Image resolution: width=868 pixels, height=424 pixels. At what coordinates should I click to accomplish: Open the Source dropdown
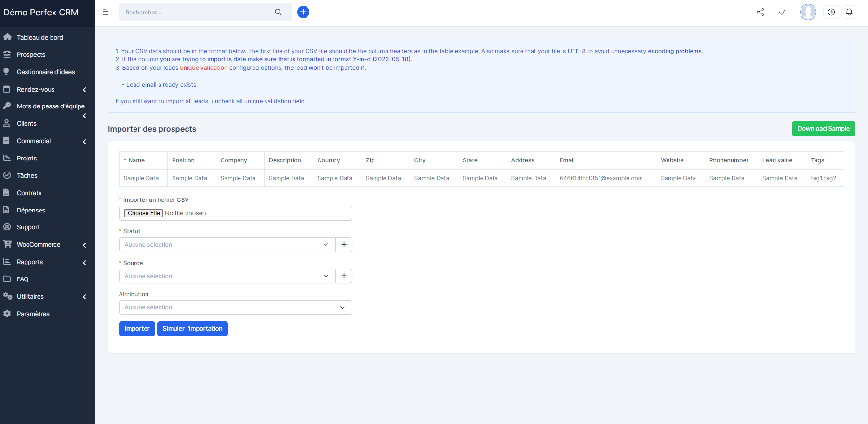coord(227,276)
